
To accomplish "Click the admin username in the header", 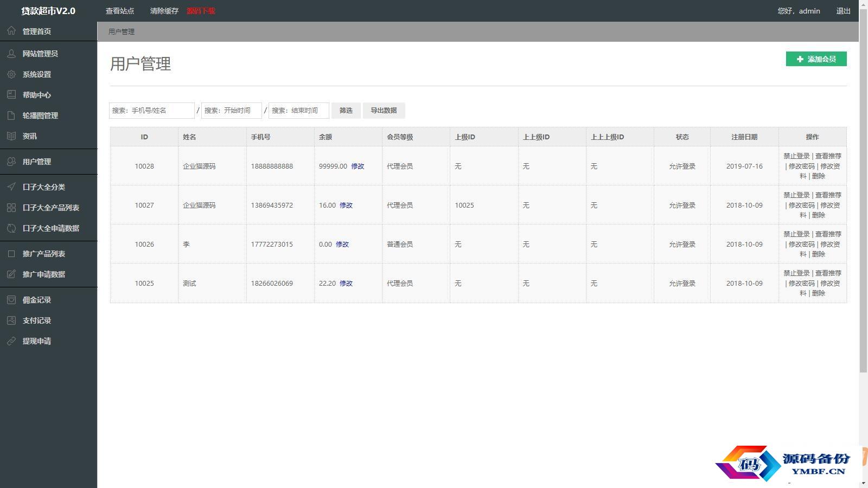I will pyautogui.click(x=809, y=11).
